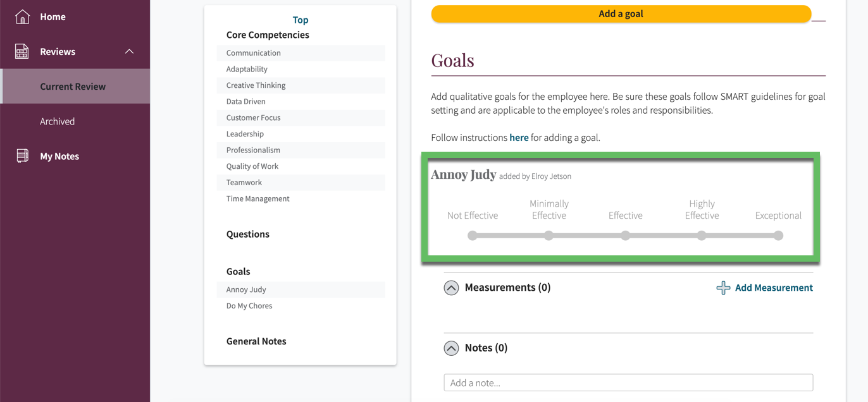Jump to Top of page link
Image resolution: width=868 pixels, height=402 pixels.
301,20
